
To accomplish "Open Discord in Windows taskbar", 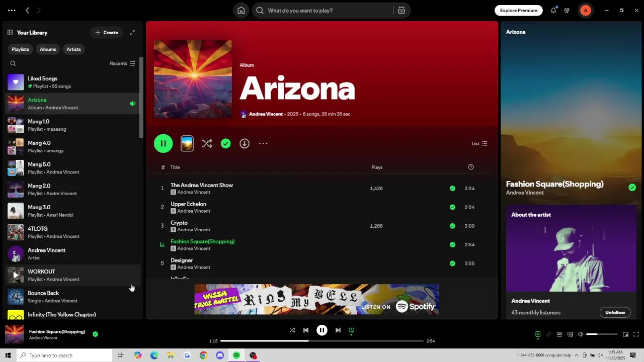I will point(220,355).
